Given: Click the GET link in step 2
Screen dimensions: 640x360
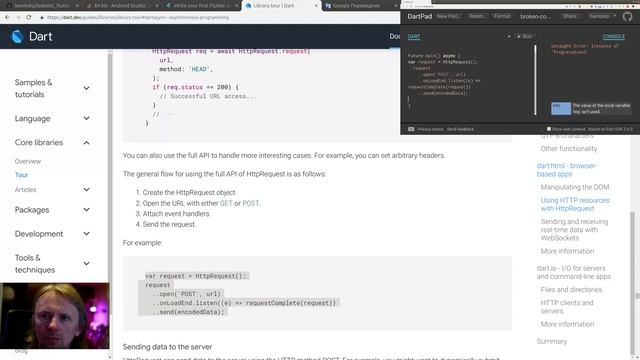Looking at the screenshot, I should click(226, 203).
